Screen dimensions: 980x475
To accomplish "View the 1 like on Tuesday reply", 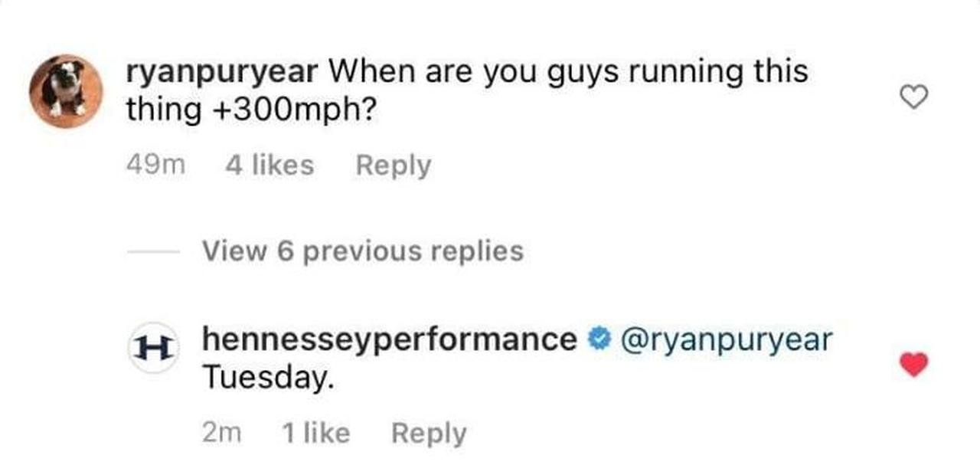I will click(x=315, y=434).
